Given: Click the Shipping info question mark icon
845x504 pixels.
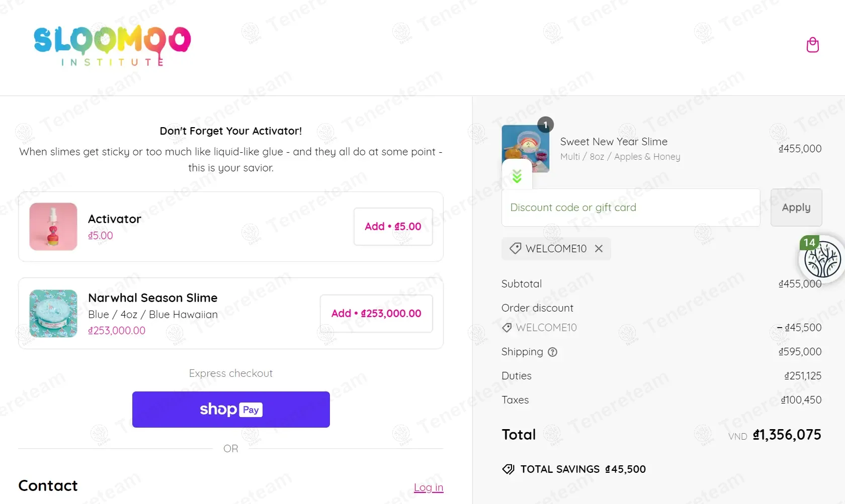Looking at the screenshot, I should (552, 352).
